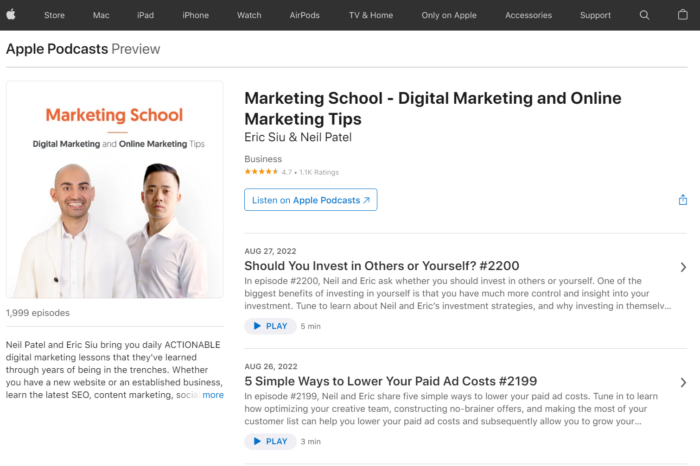Click the Apple logo icon
The image size is (700, 466).
(x=11, y=15)
